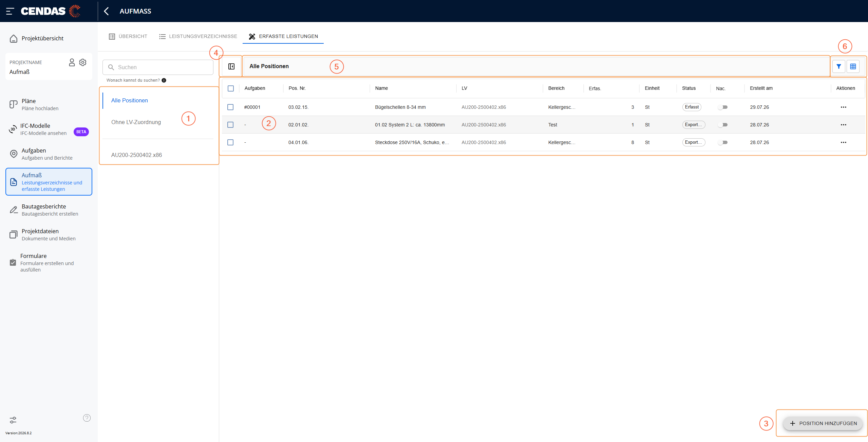Viewport: 868px width, 442px height.
Task: Click task number #00001
Action: coord(252,107)
